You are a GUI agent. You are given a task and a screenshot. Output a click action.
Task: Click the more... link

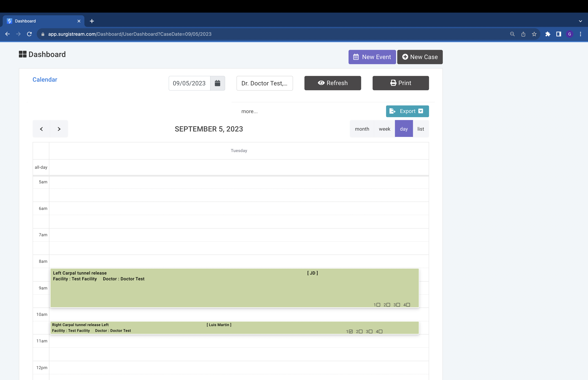pos(249,111)
